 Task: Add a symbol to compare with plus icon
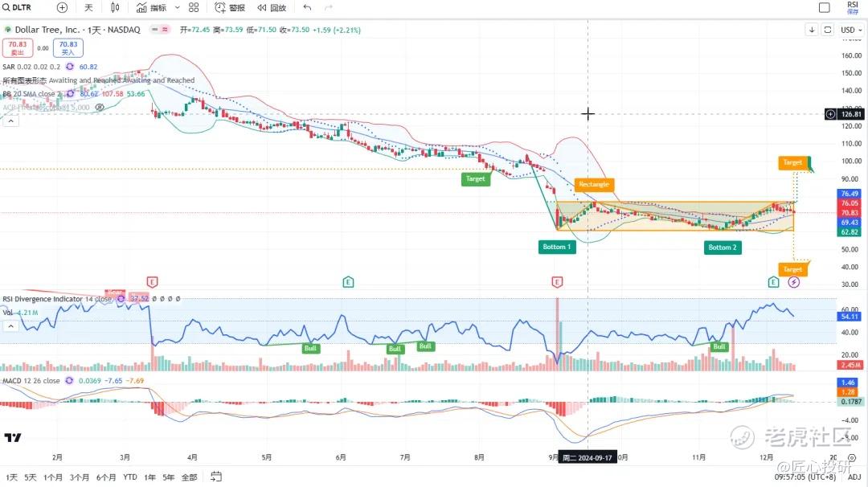coord(62,7)
